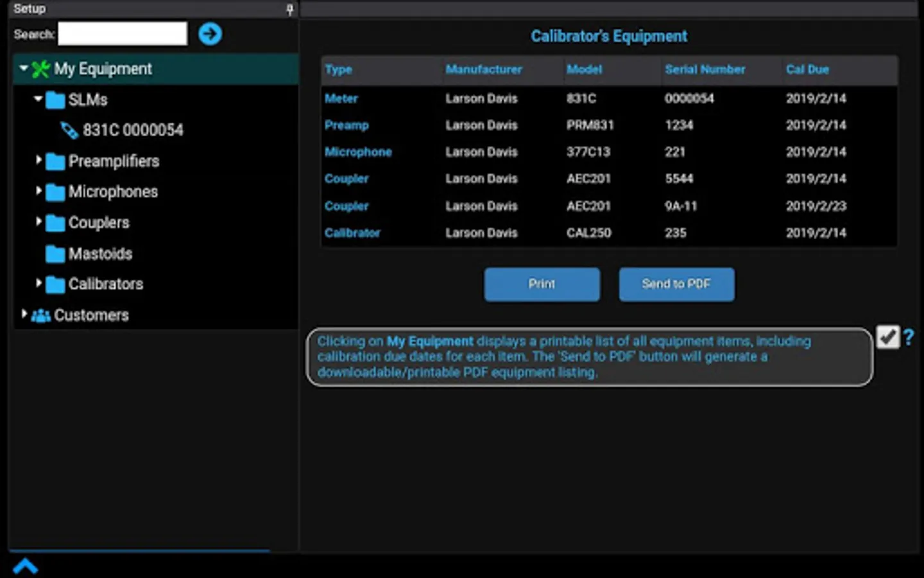Open the Meter equipment link
Image resolution: width=924 pixels, height=578 pixels.
coord(341,99)
